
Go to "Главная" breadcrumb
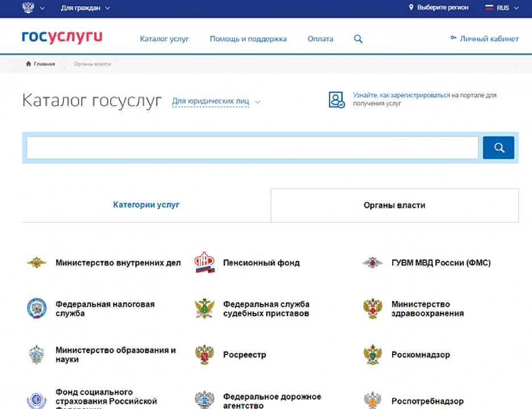(44, 64)
